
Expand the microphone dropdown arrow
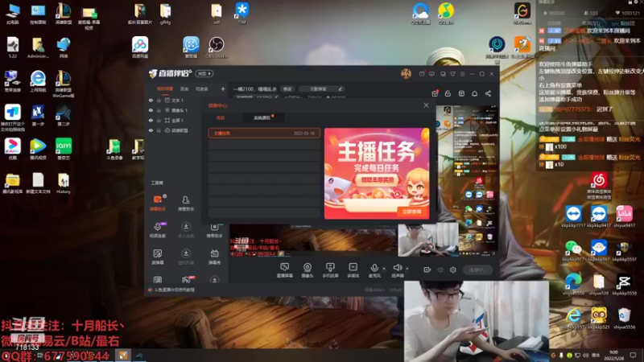384,269
